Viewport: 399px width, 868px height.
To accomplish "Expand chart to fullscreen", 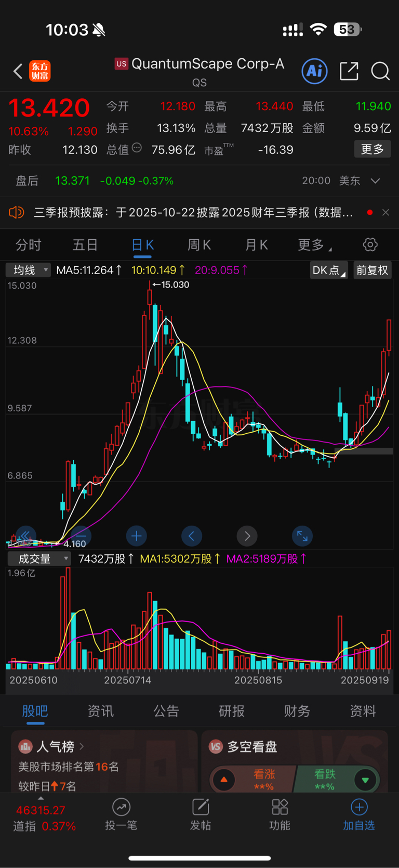I will click(302, 536).
